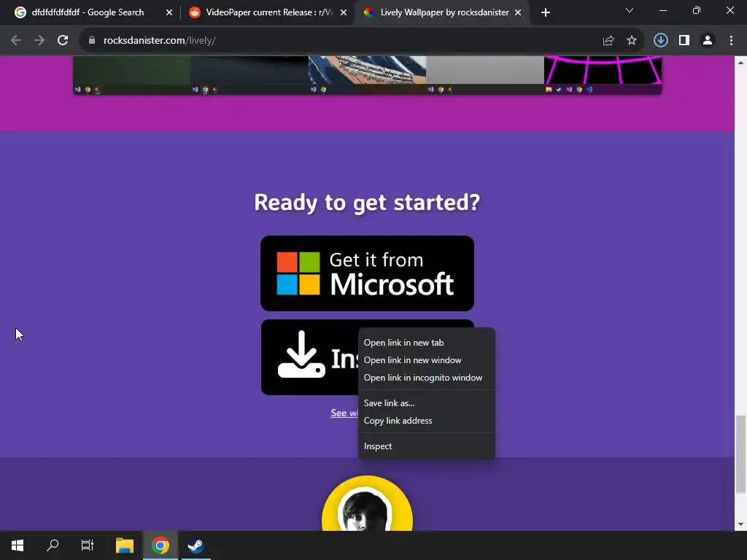
Task: Close the Google Search tab
Action: coord(169,12)
